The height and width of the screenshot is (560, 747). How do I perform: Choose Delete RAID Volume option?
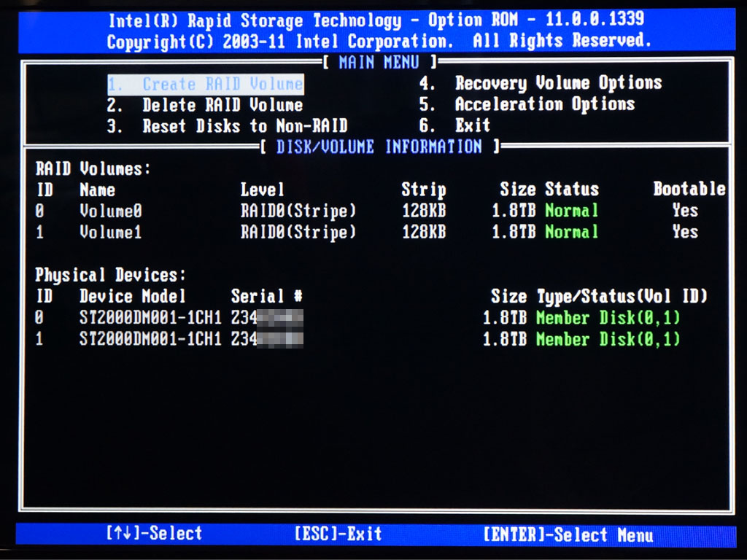205,105
